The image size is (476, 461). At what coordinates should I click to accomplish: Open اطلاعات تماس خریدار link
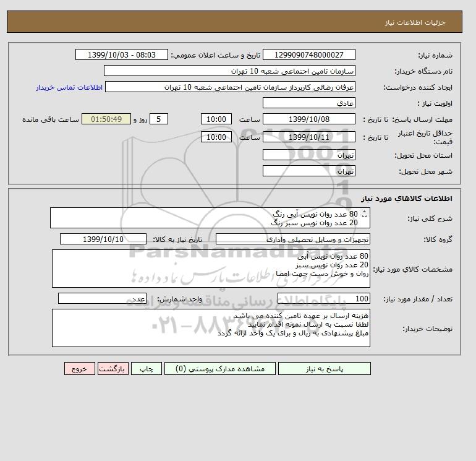tap(69, 87)
